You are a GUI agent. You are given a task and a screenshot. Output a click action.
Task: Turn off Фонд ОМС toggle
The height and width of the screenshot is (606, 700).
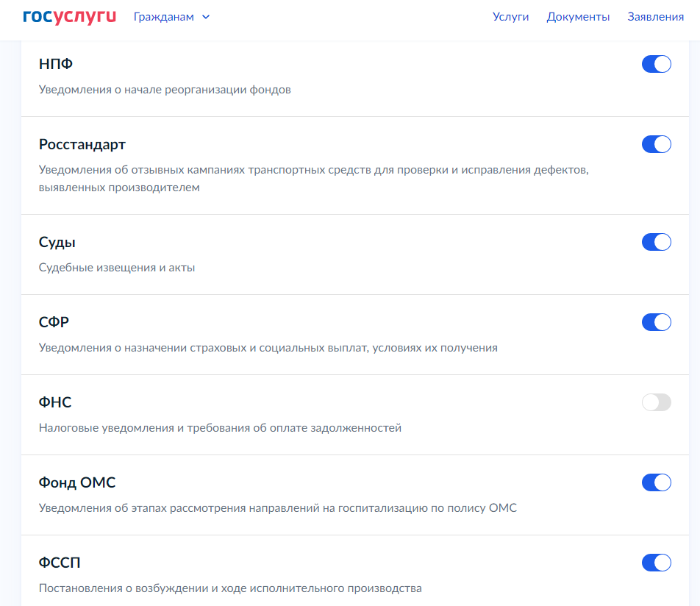[656, 482]
